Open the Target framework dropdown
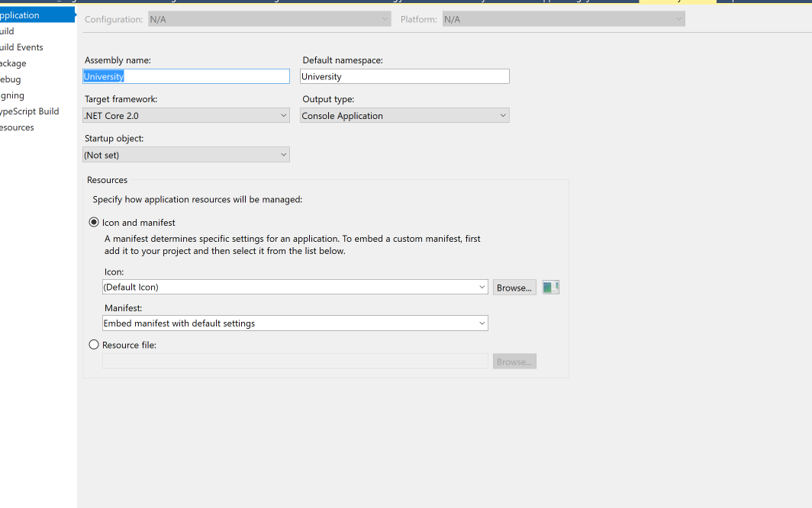The height and width of the screenshot is (508, 812). click(284, 114)
